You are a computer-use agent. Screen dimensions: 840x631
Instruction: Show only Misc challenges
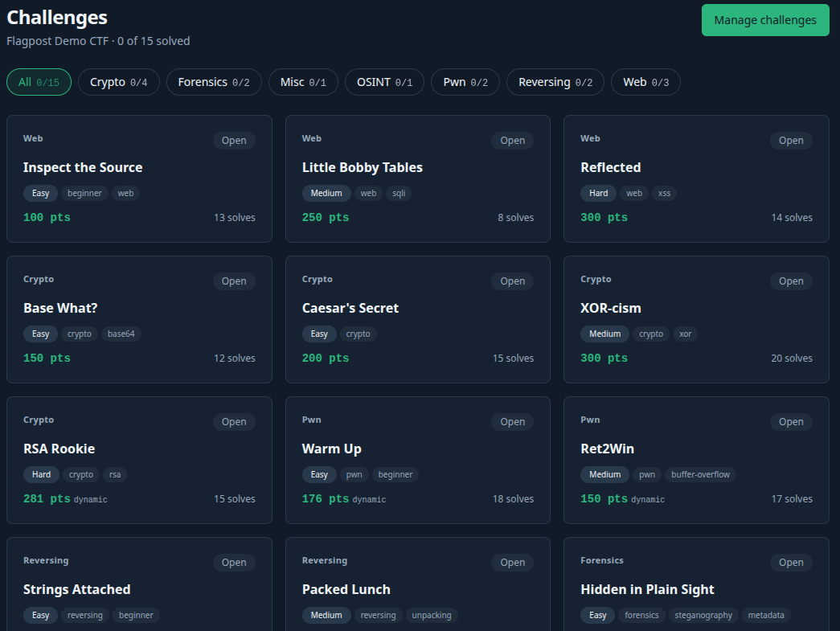point(303,82)
